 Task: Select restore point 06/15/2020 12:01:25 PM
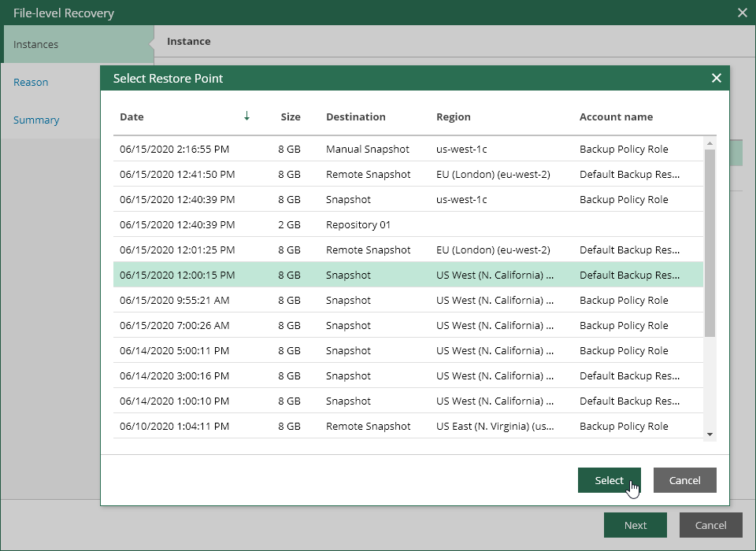(408, 250)
